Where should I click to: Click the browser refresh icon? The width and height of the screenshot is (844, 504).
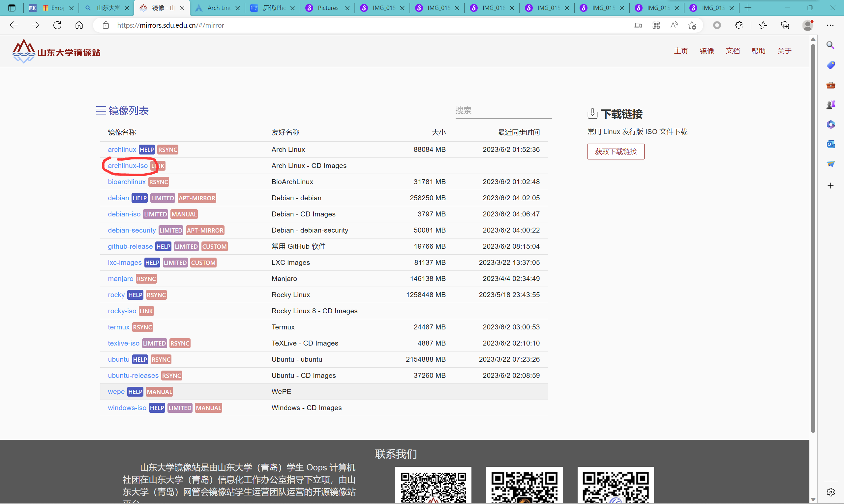click(x=57, y=25)
